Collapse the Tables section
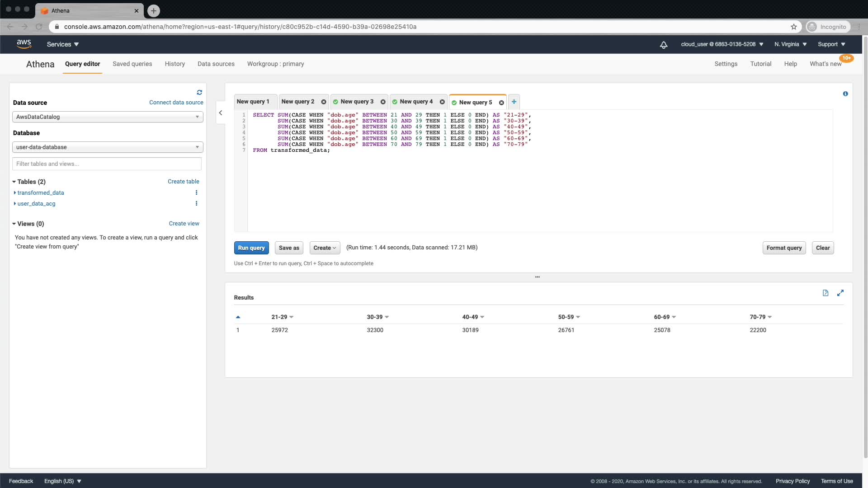Screen dimensions: 868x488 [14, 182]
